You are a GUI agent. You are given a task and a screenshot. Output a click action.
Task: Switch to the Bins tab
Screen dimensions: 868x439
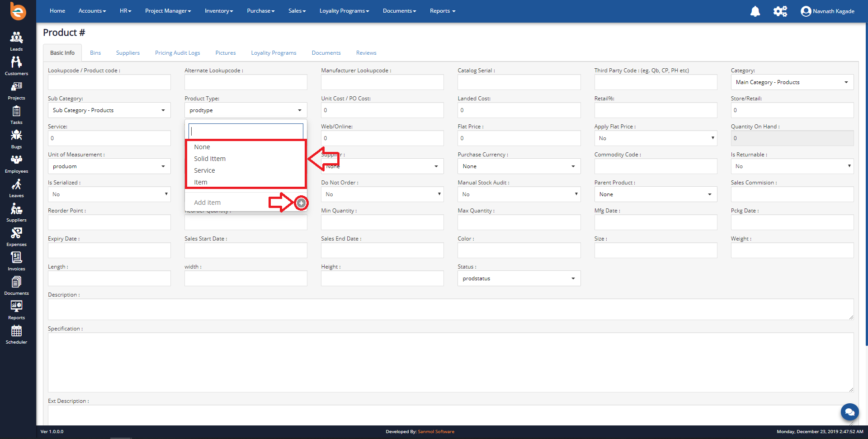(x=95, y=53)
